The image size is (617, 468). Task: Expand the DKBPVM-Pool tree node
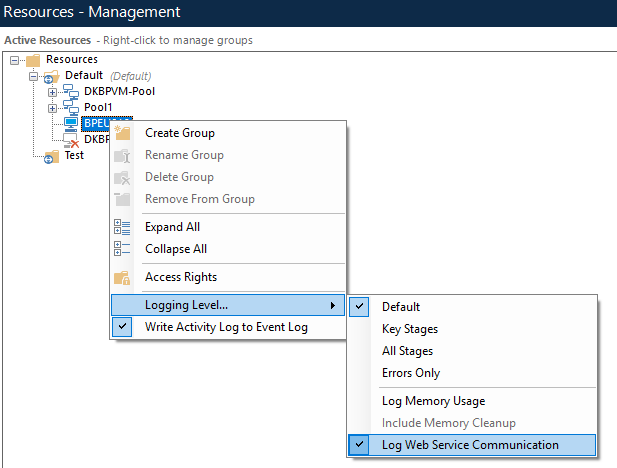tap(53, 92)
